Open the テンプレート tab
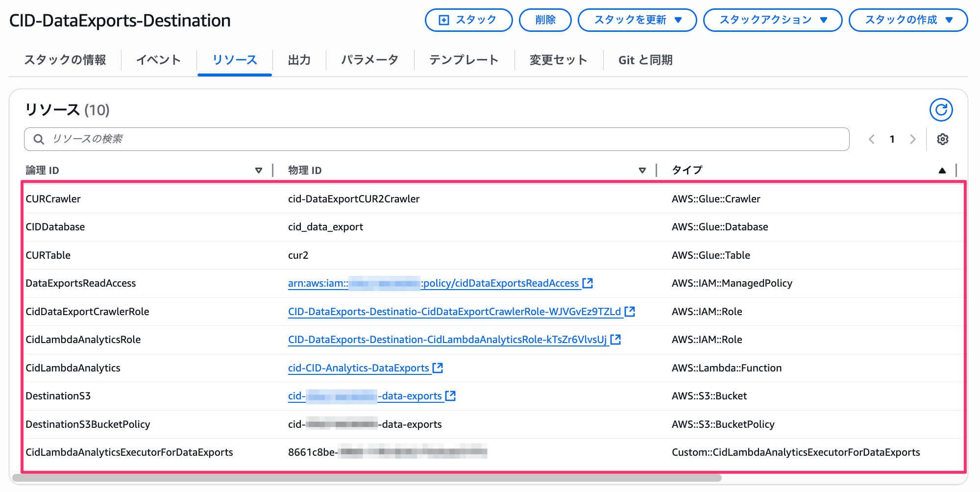This screenshot has width=980, height=492. (464, 60)
